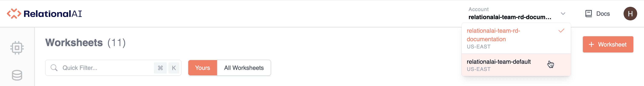Click the RelationalAI logo icon

pyautogui.click(x=14, y=14)
